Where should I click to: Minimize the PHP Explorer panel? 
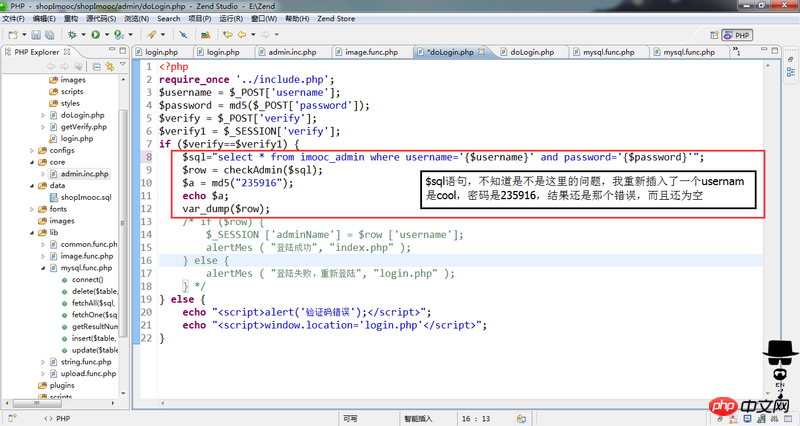coord(112,51)
